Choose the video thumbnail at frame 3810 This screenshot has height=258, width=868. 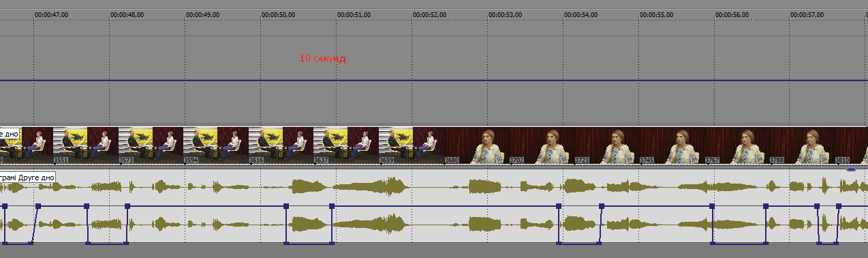(851, 146)
